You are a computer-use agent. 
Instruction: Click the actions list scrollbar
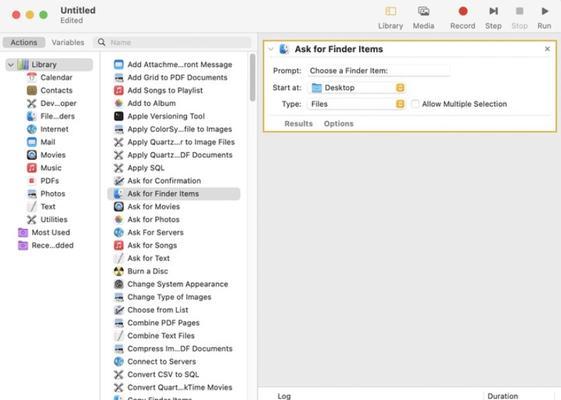pyautogui.click(x=253, y=77)
